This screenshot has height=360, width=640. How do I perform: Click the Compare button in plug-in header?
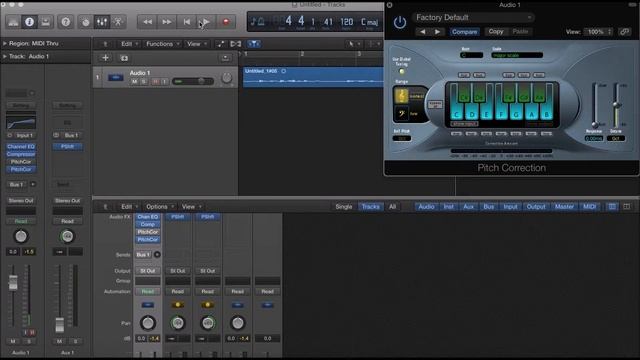point(464,31)
